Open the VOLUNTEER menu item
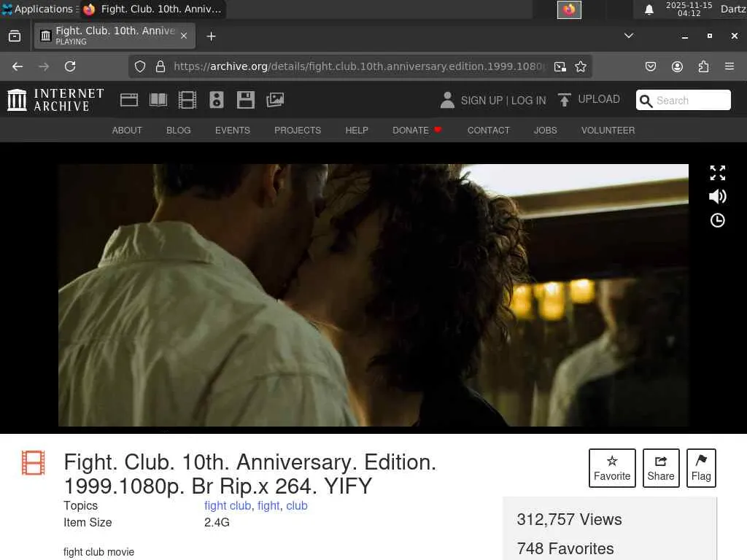 [608, 131]
